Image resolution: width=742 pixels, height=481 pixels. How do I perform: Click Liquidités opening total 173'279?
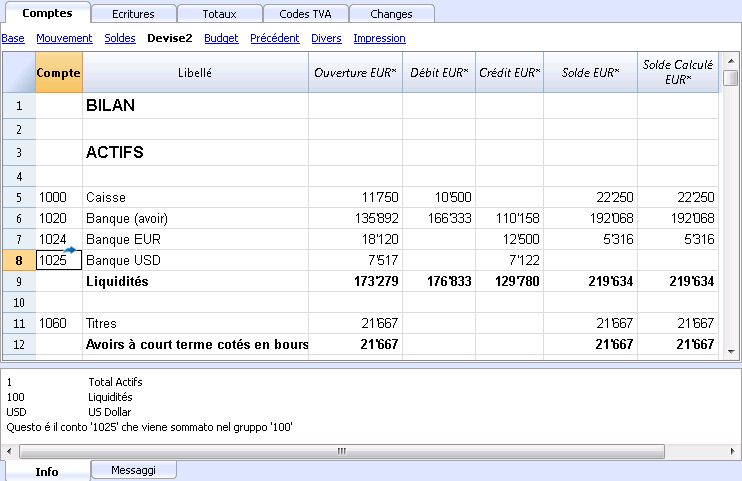355,281
